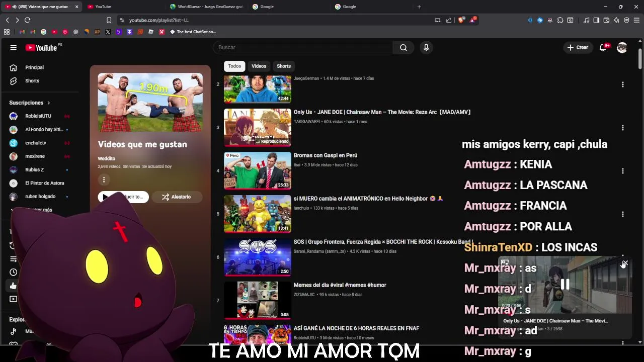Click the search magnifier button
The image size is (644, 362).
pyautogui.click(x=404, y=47)
